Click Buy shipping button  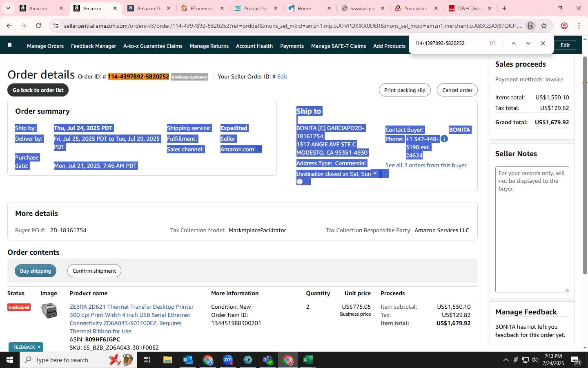36,271
